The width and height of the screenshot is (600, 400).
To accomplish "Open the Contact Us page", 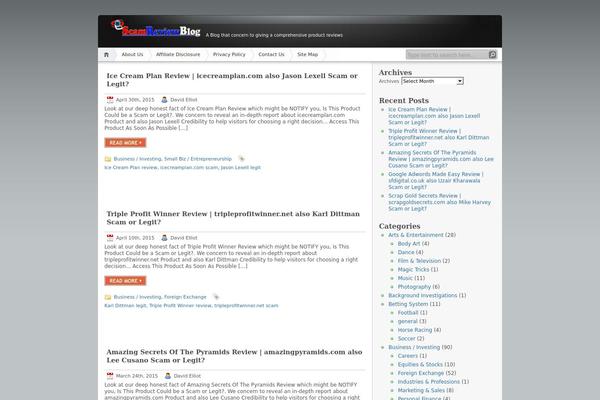I will tap(271, 55).
